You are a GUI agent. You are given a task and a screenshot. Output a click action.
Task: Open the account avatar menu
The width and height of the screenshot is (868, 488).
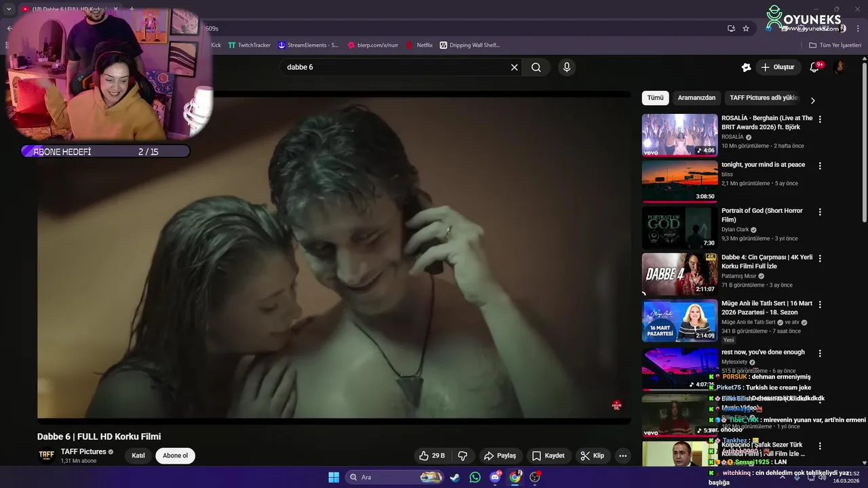coord(840,67)
